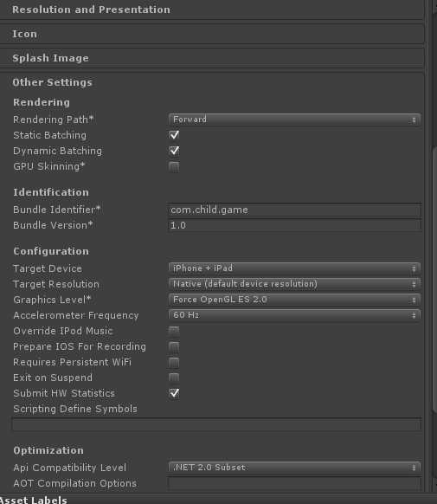Click the Bundle Identifier field com.child.game
This screenshot has width=437, height=504.
coord(294,210)
